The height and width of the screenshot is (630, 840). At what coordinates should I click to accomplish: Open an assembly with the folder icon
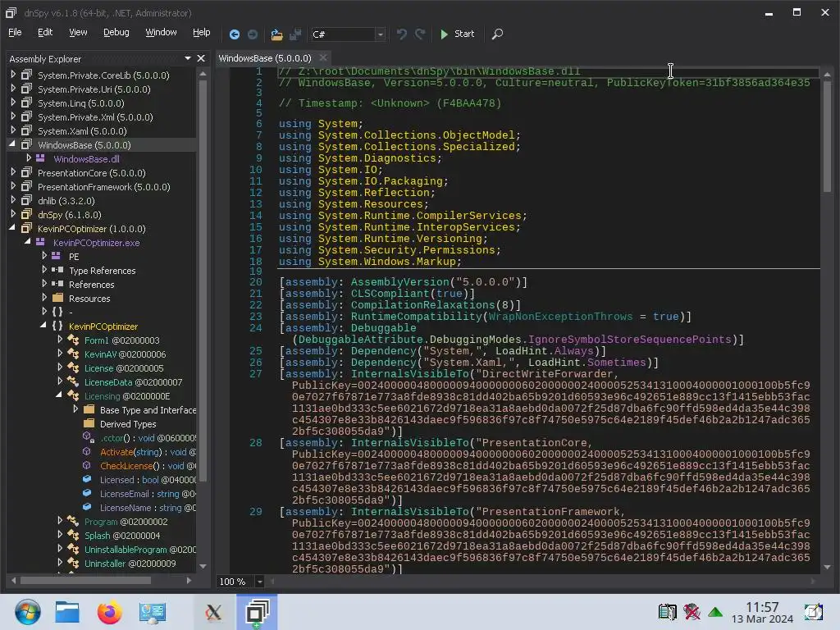click(276, 34)
